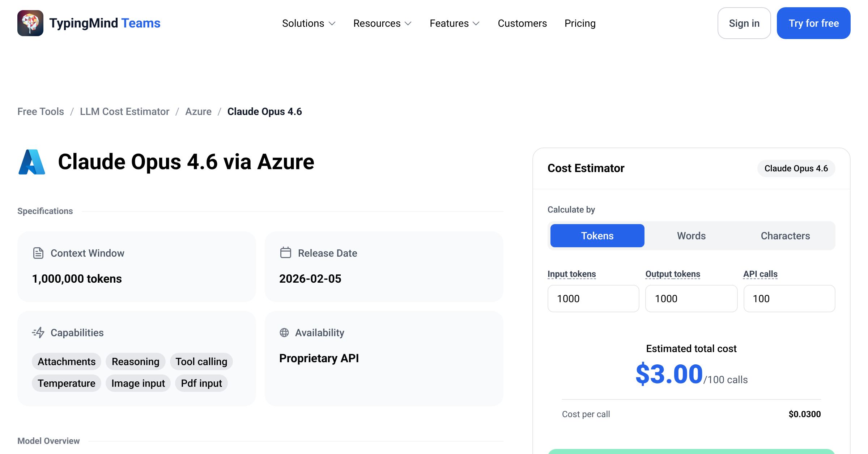Viewport: 868px width, 454px height.
Task: Click the Claude Opus 4.6 model badge
Action: pyautogui.click(x=796, y=168)
